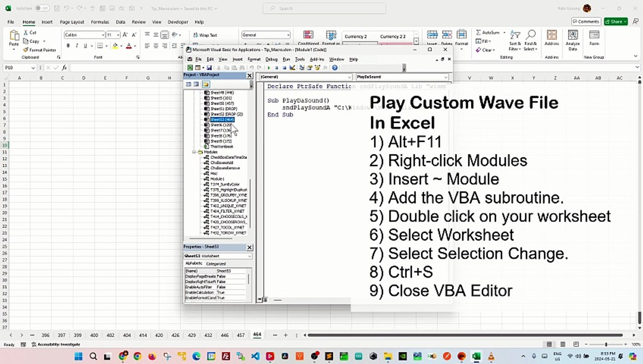Image resolution: width=643 pixels, height=364 pixels.
Task: Open the Excel Formulas tab
Action: click(x=100, y=22)
